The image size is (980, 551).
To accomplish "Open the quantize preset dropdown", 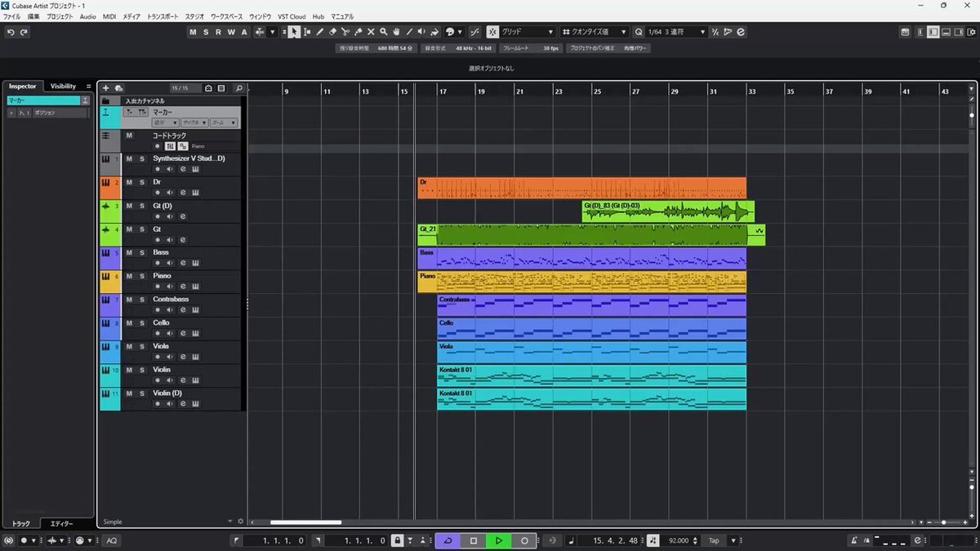I will pos(596,32).
